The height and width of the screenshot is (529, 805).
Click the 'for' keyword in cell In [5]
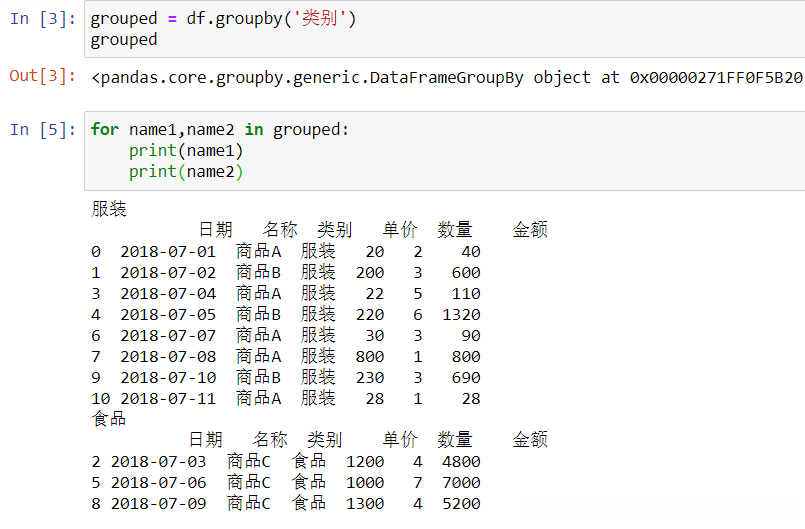[x=105, y=129]
